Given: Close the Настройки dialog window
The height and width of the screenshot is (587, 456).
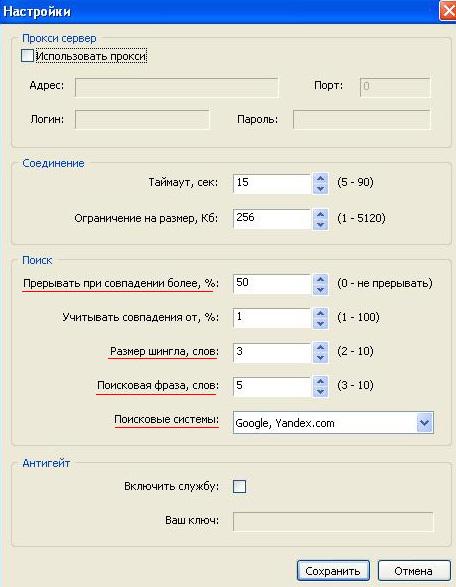Looking at the screenshot, I should (x=448, y=11).
